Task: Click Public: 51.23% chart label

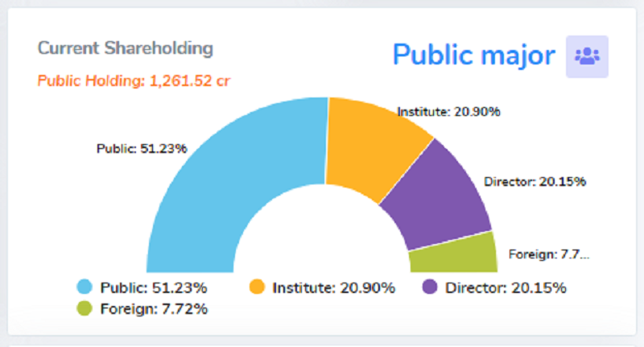Action: click(142, 148)
